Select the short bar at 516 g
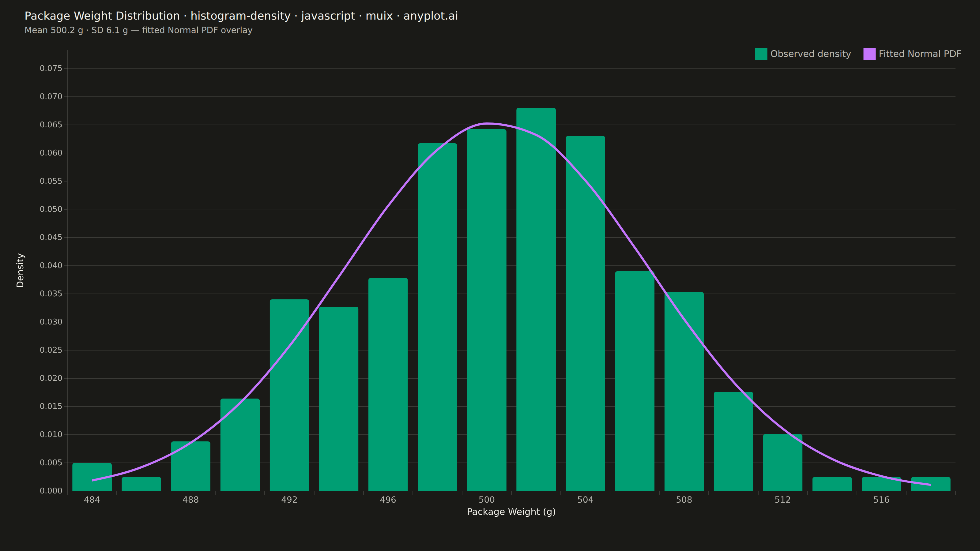 pos(881,484)
